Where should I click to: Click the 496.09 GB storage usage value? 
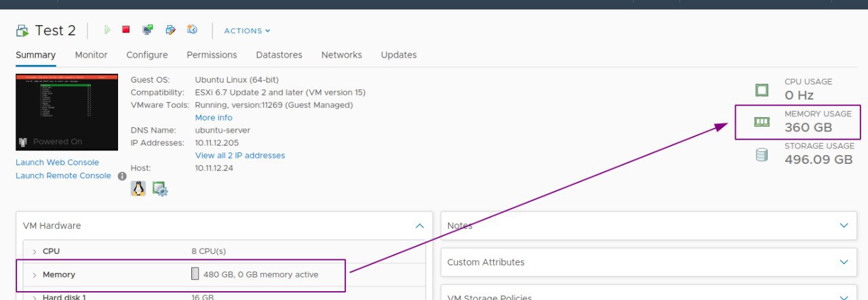(x=818, y=160)
